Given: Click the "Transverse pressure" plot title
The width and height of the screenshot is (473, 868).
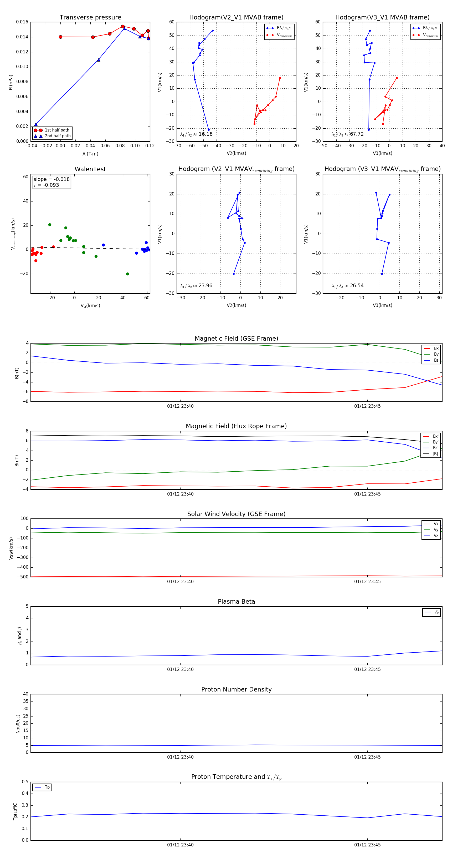Looking at the screenshot, I should coord(90,18).
